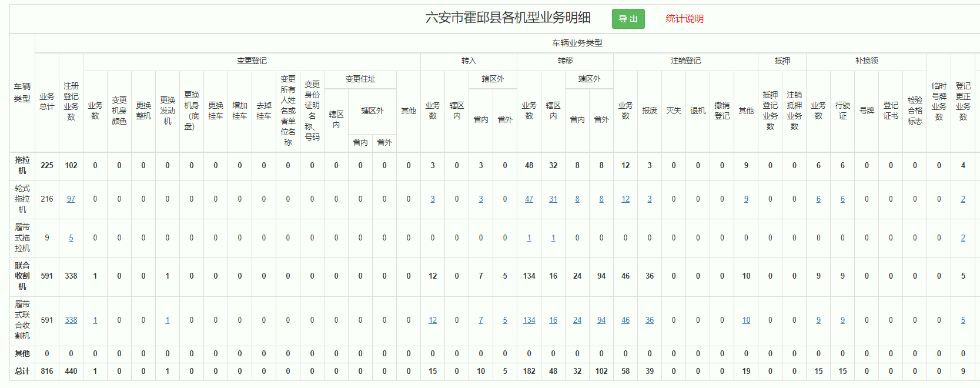Select the 联合收割机 row label
Screen dimensions: 980x388
(x=22, y=276)
